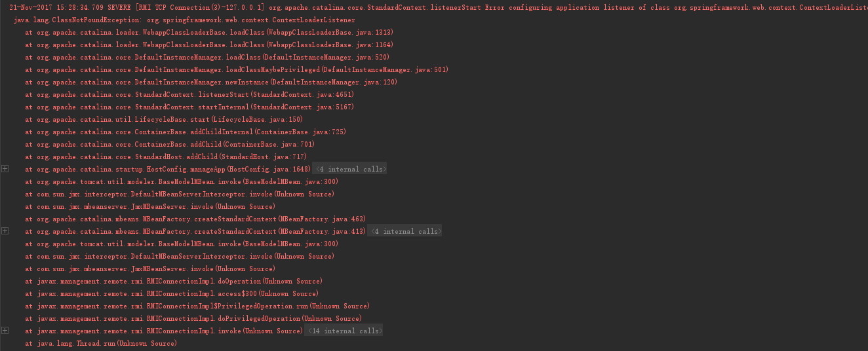Click the DefaultInstanceManager.java:120 link
The width and height of the screenshot is (868, 351).
click(x=334, y=82)
